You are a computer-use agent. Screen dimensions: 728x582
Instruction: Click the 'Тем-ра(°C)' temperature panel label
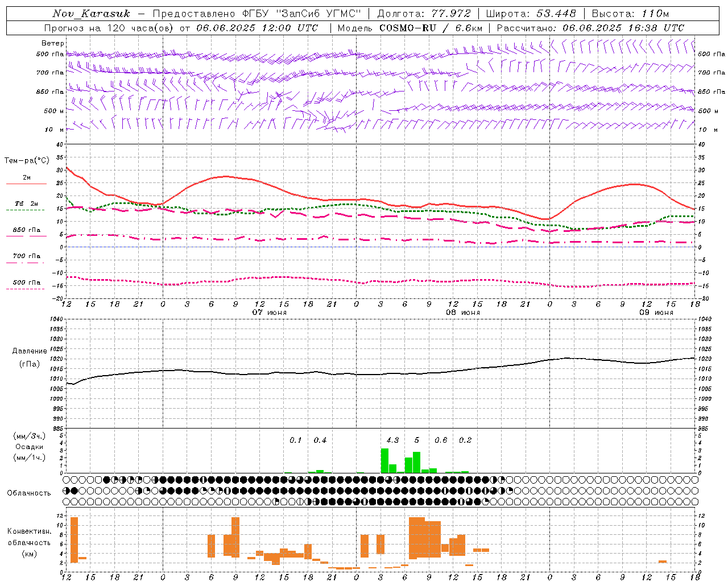coord(27,161)
